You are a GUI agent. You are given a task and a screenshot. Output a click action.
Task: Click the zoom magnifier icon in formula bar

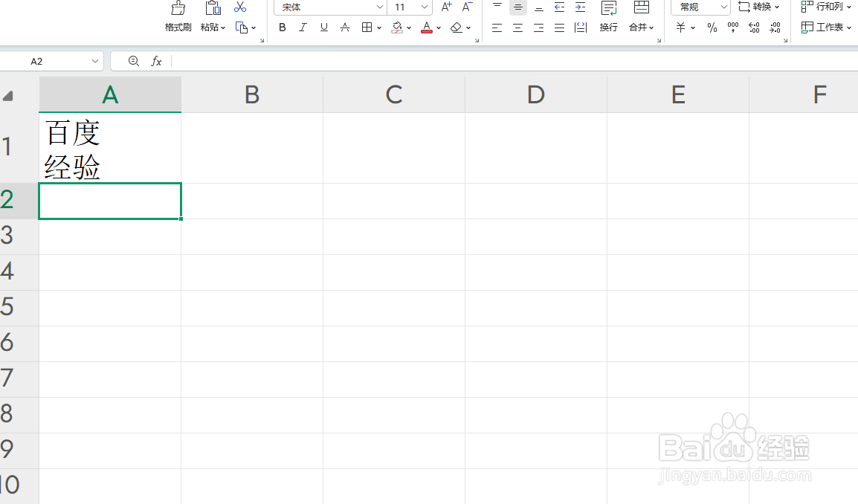134,61
